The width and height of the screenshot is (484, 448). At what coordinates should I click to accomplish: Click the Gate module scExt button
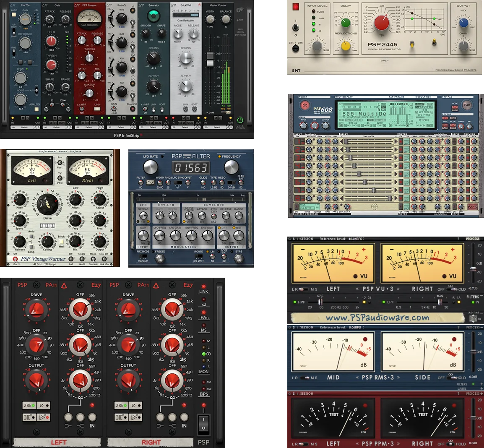click(54, 122)
